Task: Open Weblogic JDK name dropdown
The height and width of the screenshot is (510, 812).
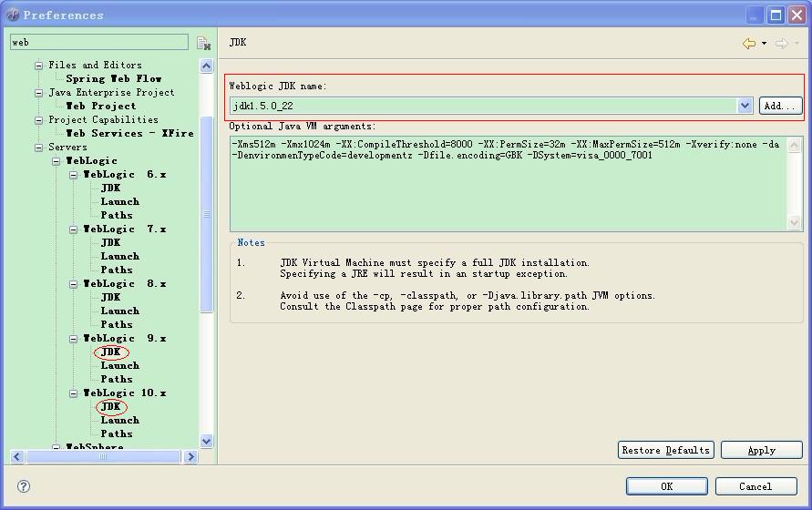Action: point(745,106)
